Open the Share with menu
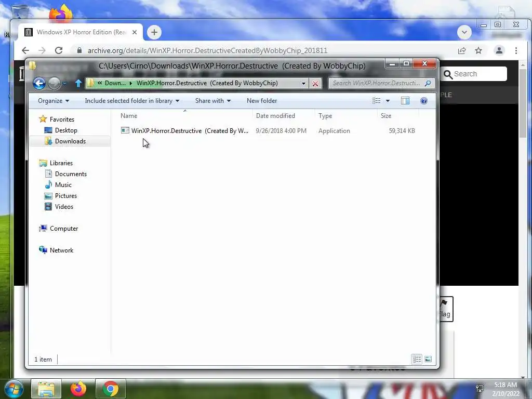This screenshot has width=532, height=399. pyautogui.click(x=212, y=101)
